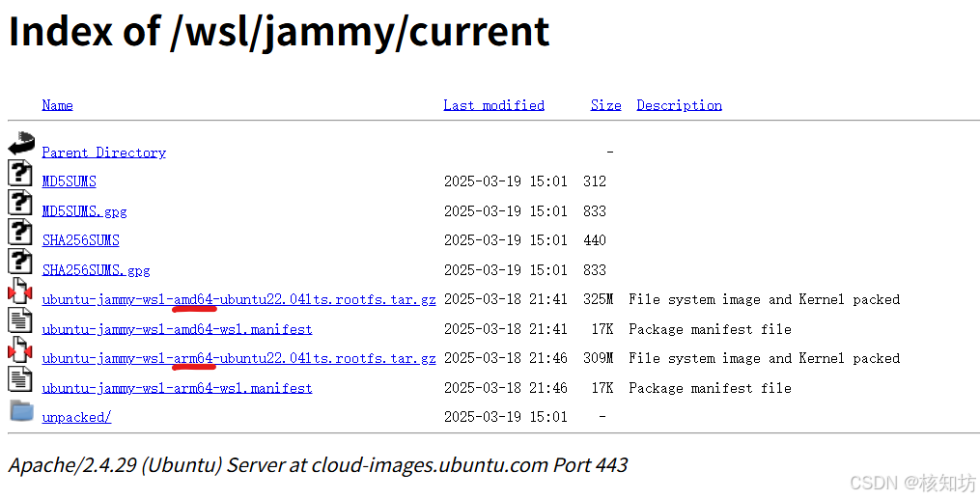980x500 pixels.
Task: Click the 2025-03-18 21:41 date of amd64 rootfs
Action: click(506, 299)
